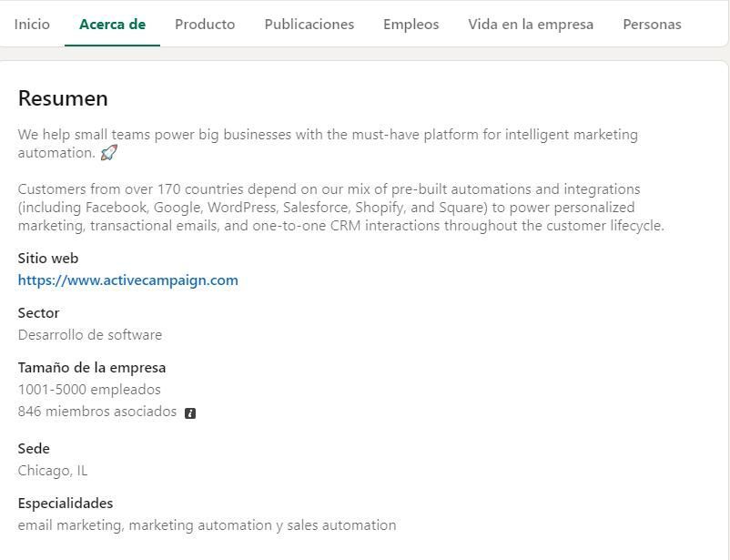Switch to the Producto tab
730x560 pixels.
[x=205, y=25]
